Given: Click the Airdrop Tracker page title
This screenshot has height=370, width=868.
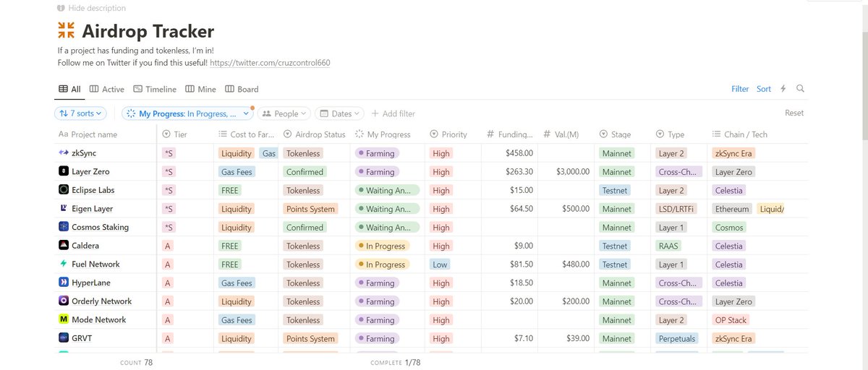Looking at the screenshot, I should pyautogui.click(x=148, y=31).
